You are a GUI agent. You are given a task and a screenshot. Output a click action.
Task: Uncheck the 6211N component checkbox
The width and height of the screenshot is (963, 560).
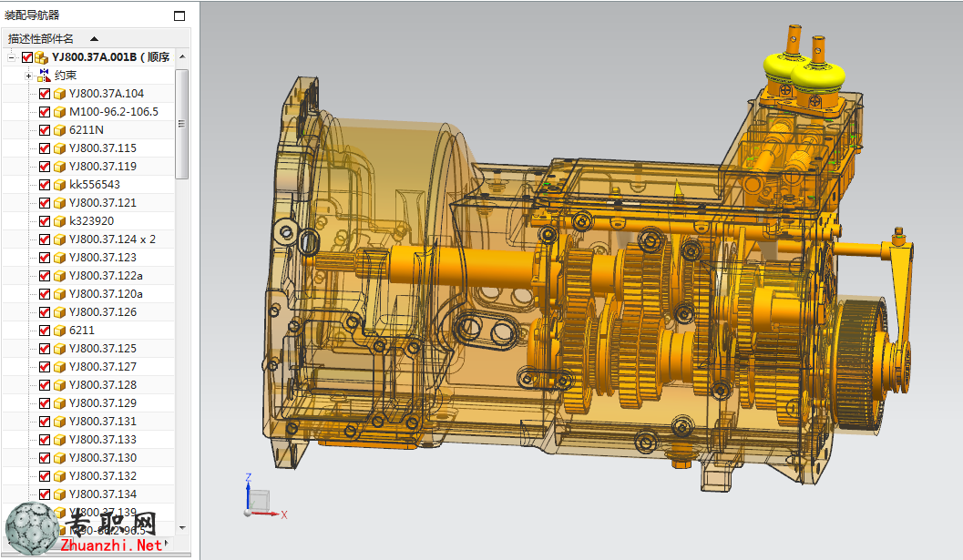45,130
